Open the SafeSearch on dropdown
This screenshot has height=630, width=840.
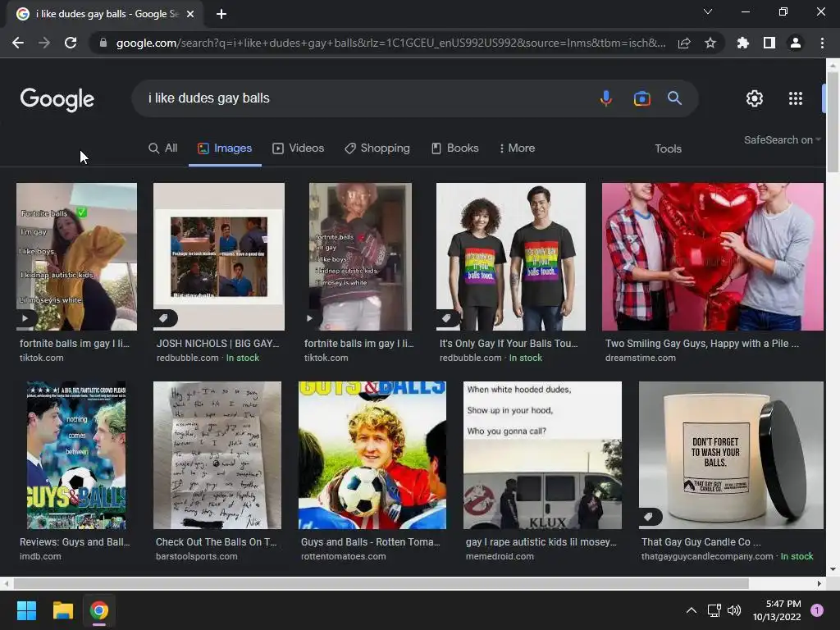782,139
